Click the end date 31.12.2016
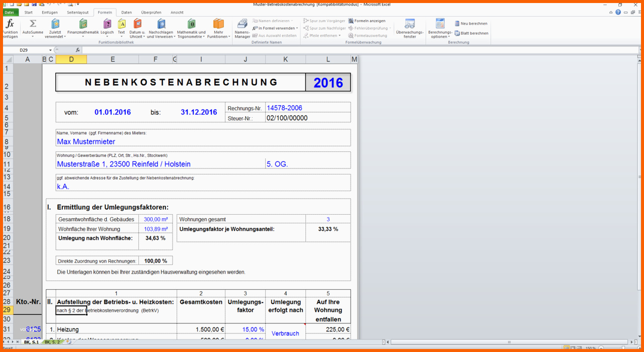644x352 pixels. click(x=199, y=112)
